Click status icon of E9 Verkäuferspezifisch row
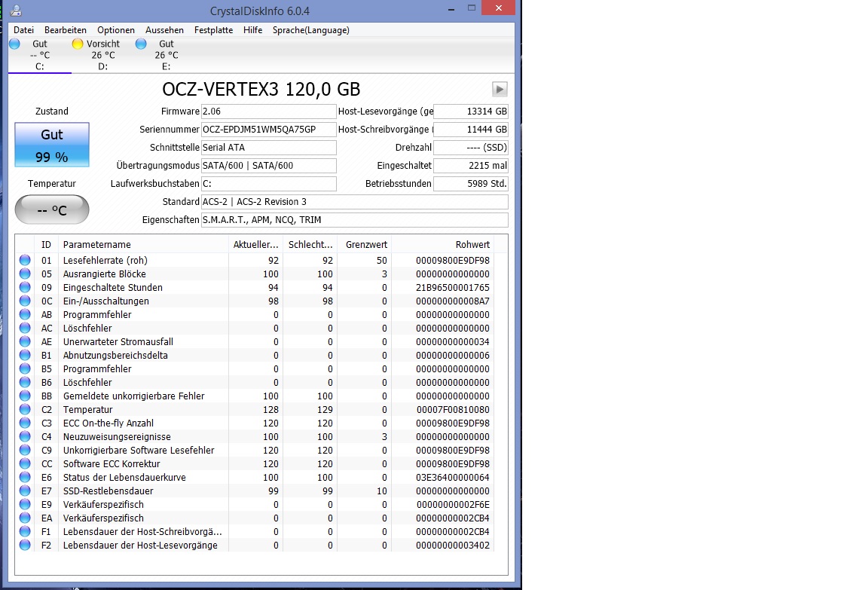Viewport: 868px width, 590px height. [25, 504]
